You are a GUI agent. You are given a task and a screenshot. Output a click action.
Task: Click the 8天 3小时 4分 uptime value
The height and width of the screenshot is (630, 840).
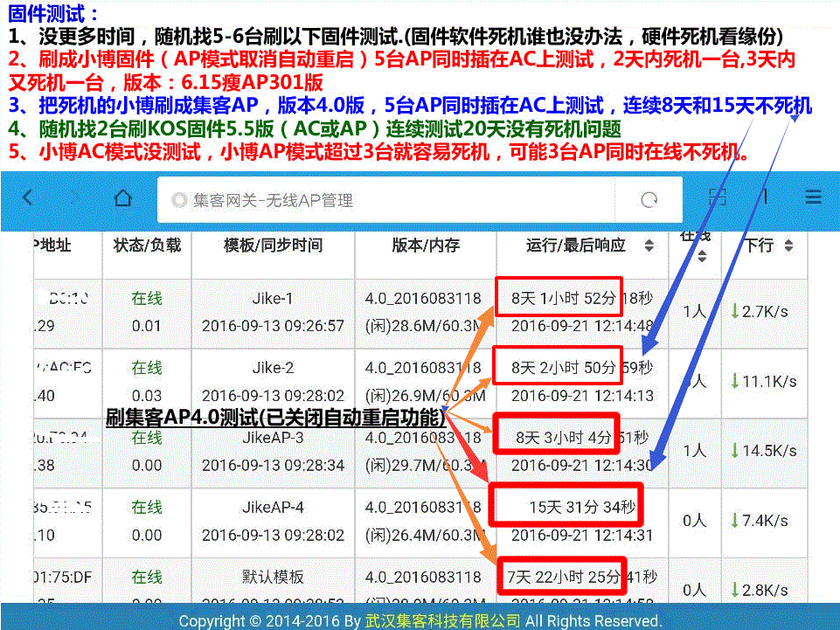click(x=563, y=438)
